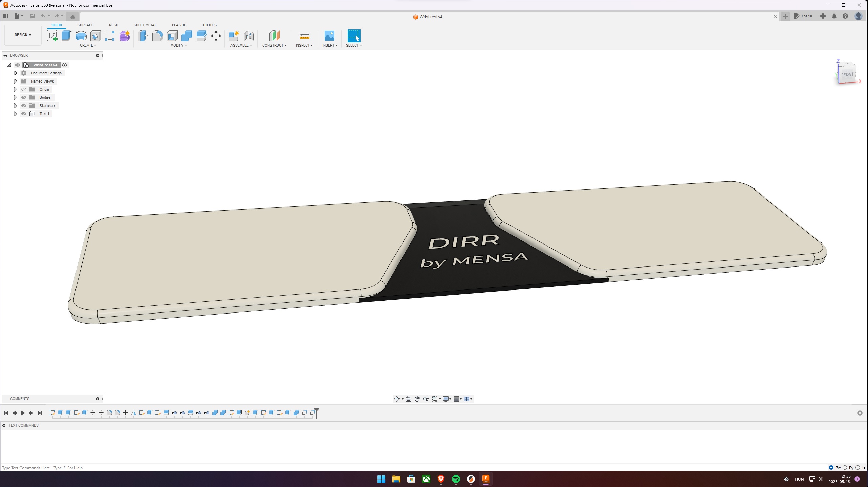This screenshot has height=487, width=868.
Task: Insert a canvas image via Insert icon
Action: pos(329,36)
